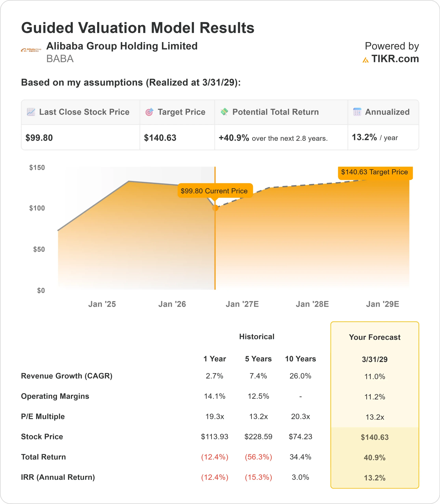Click the 14.1% one-year operating margin cell
This screenshot has height=504, width=440.
[x=215, y=396]
